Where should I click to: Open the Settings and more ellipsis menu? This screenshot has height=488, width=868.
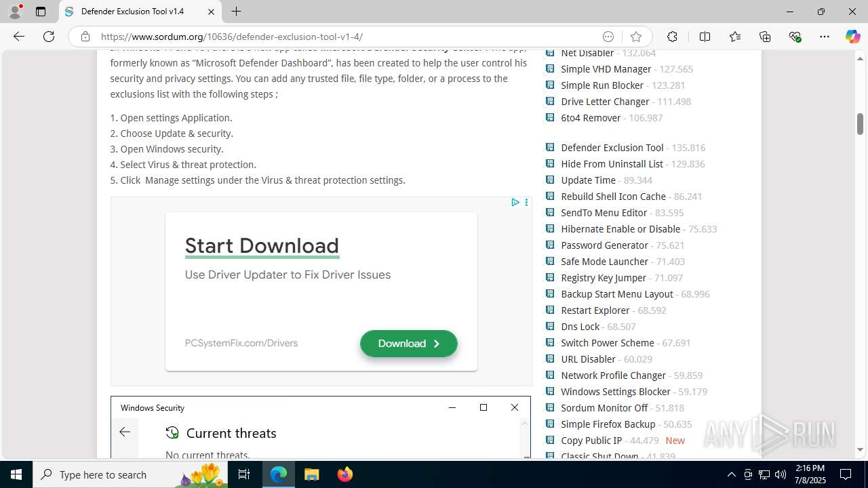(825, 37)
